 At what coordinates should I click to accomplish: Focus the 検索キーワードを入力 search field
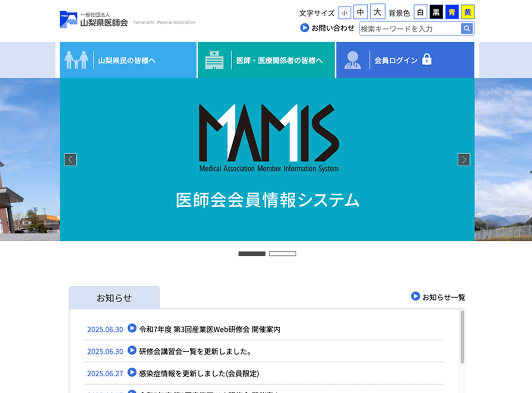(x=410, y=29)
